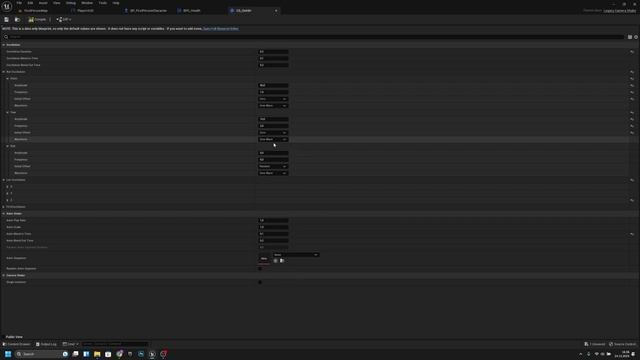The image size is (640, 360).
Task: Open Content Drawer from status bar
Action: click(16, 344)
